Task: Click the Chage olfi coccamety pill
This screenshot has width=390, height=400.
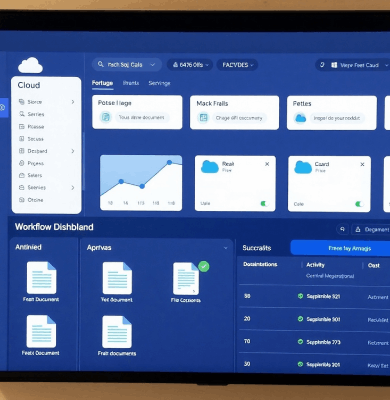Action: (239, 118)
